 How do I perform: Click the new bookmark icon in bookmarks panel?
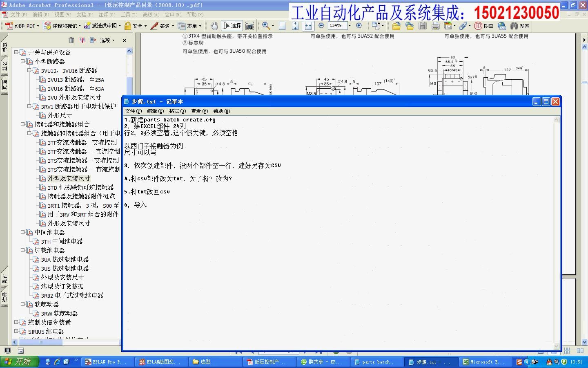click(x=82, y=40)
